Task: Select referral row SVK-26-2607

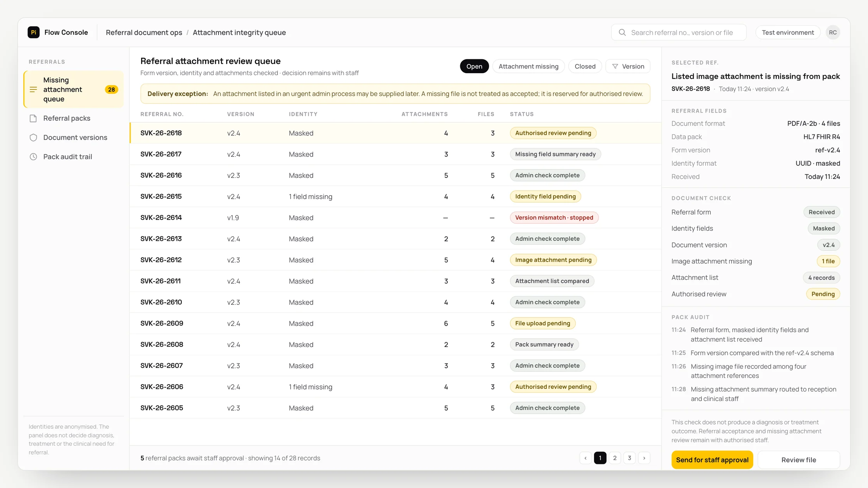Action: (395, 366)
